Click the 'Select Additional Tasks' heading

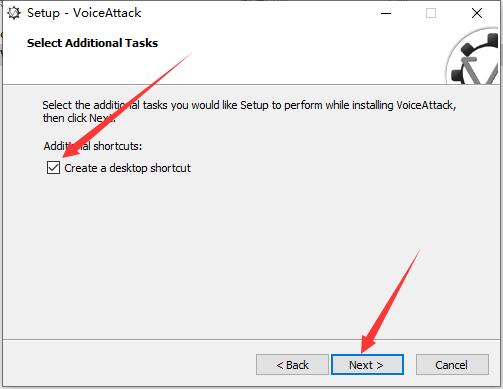coord(92,43)
